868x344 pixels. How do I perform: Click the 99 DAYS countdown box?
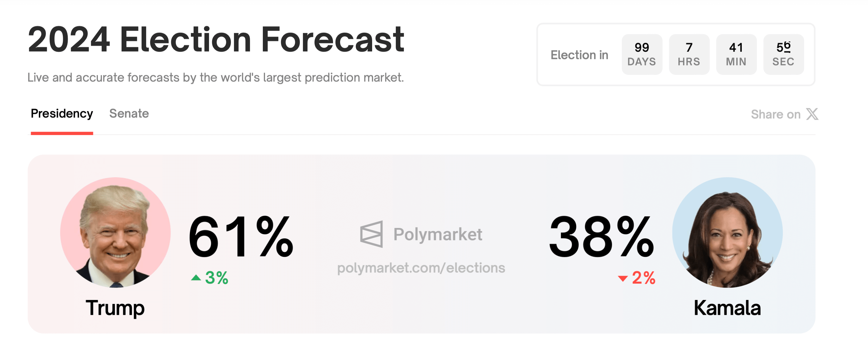pyautogui.click(x=642, y=54)
